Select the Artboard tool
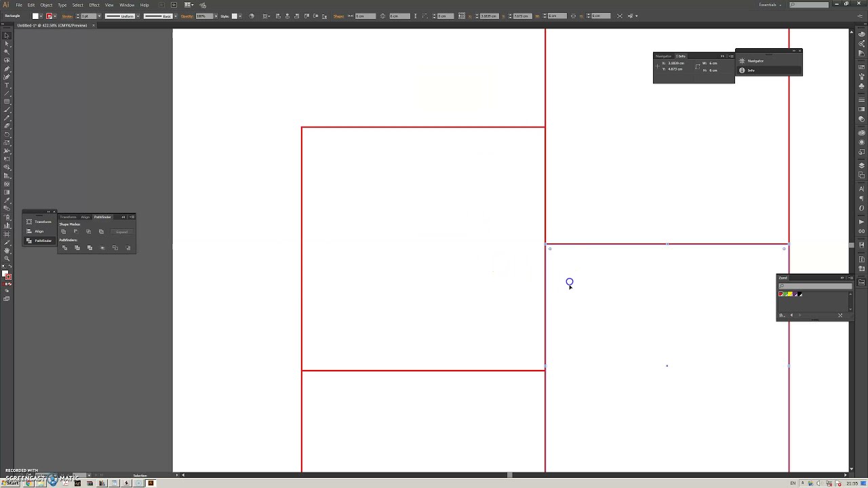The width and height of the screenshot is (868, 488). (x=7, y=234)
